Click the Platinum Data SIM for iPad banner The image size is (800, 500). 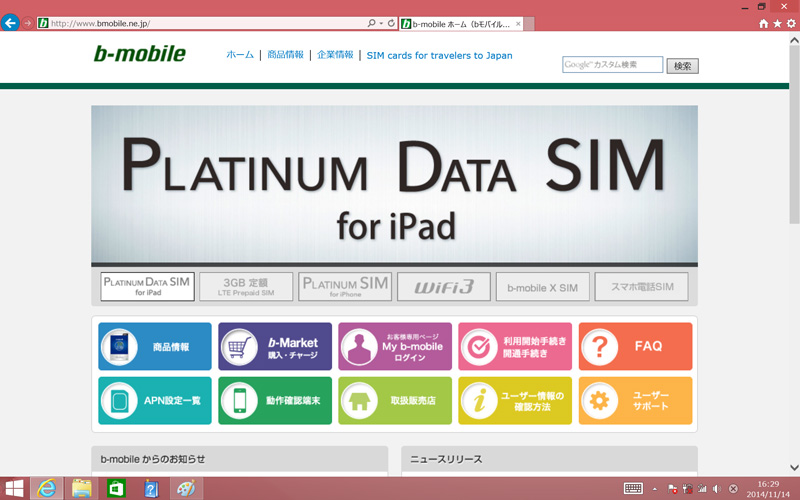click(x=394, y=185)
